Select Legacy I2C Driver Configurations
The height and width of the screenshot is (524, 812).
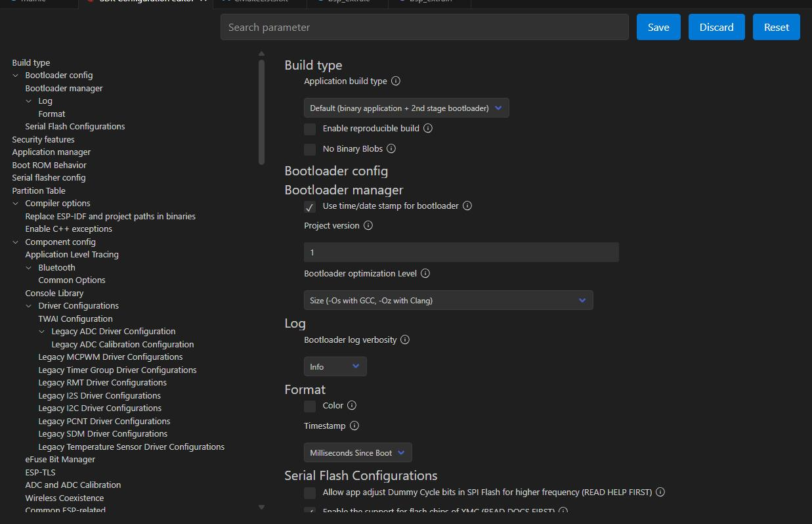click(100, 408)
